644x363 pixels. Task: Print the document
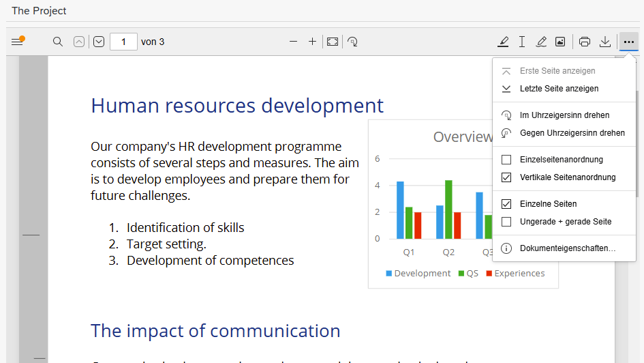[585, 42]
